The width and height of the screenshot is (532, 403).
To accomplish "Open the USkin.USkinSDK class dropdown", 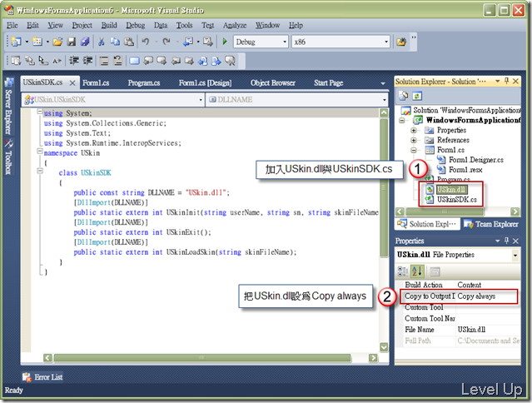I will [x=201, y=100].
